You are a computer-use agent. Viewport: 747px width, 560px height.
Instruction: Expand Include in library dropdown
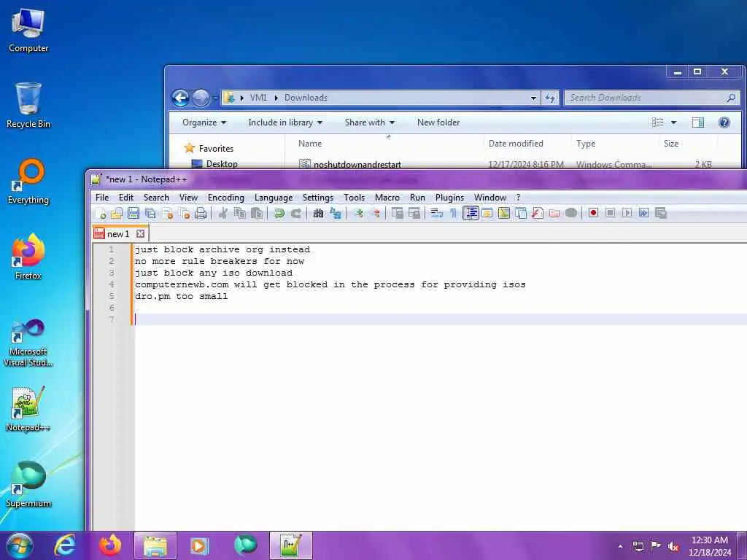(285, 122)
